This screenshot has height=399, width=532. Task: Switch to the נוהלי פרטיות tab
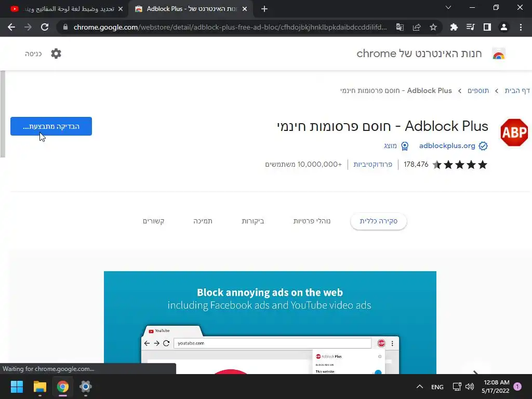click(x=312, y=221)
